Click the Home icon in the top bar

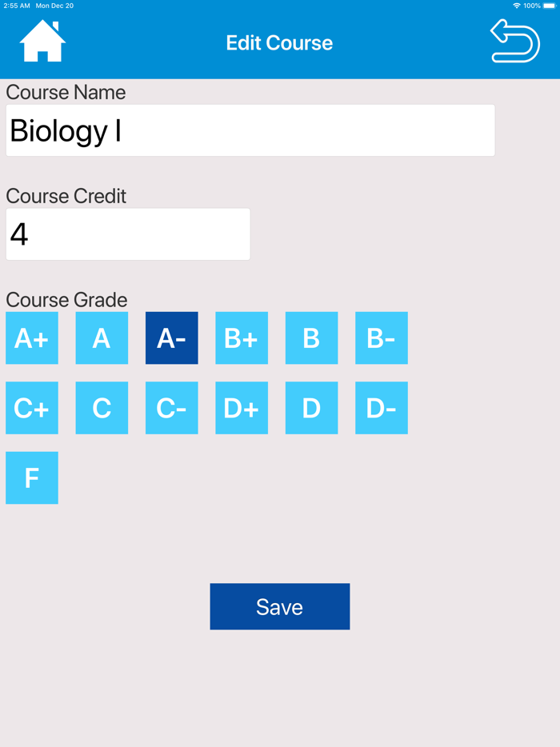(x=40, y=40)
